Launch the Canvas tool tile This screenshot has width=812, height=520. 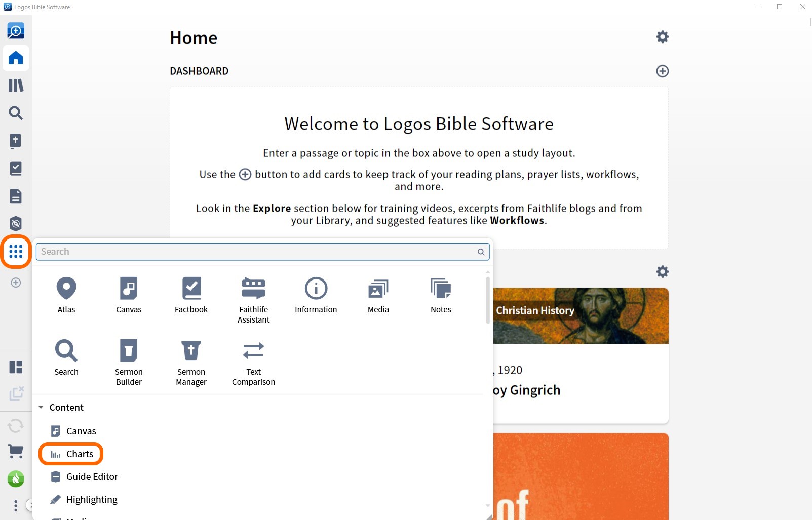tap(129, 295)
